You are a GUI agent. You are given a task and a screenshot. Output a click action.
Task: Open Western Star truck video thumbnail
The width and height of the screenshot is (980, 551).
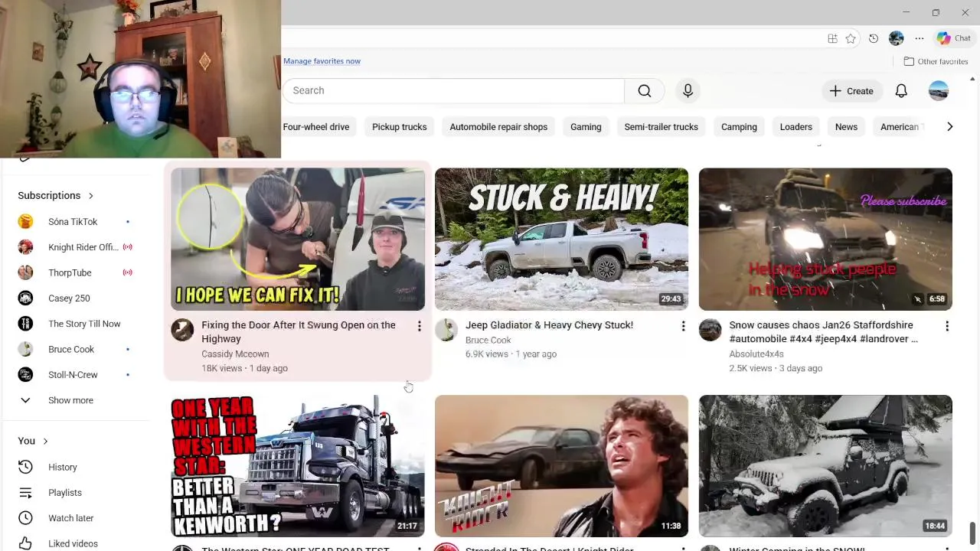[x=298, y=466]
